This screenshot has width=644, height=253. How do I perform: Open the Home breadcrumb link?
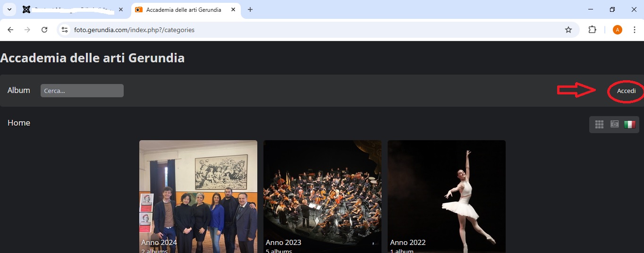[x=19, y=123]
